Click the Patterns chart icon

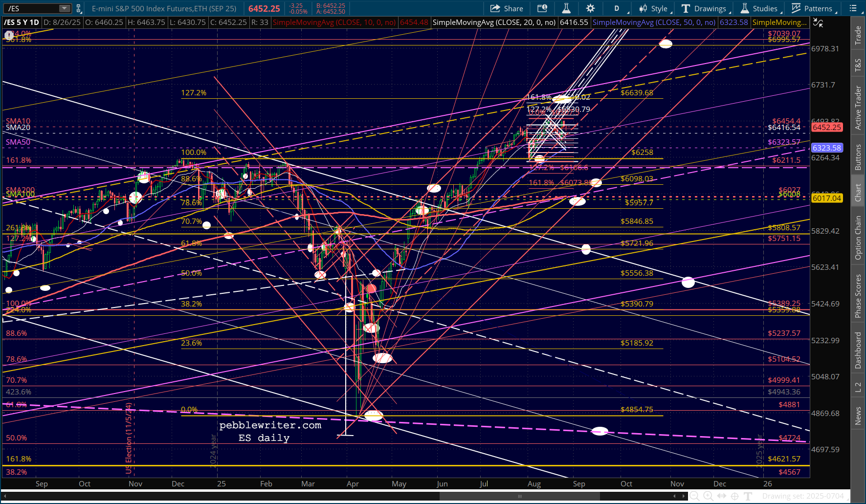pyautogui.click(x=796, y=8)
